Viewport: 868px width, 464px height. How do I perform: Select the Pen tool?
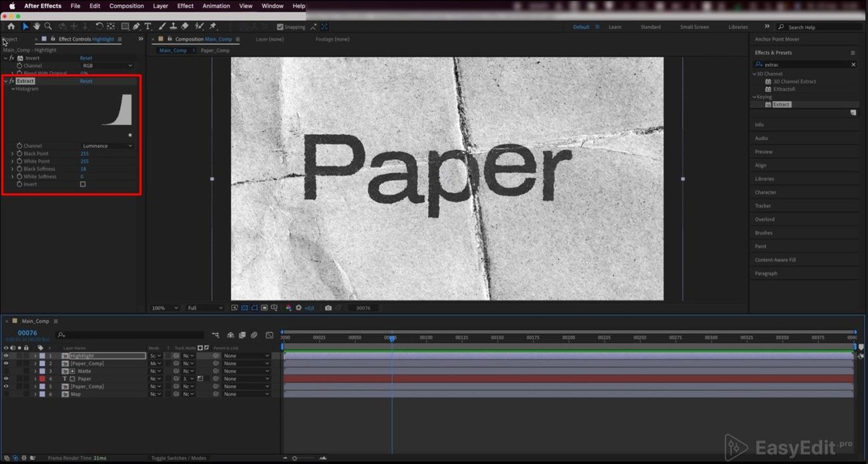pyautogui.click(x=136, y=27)
